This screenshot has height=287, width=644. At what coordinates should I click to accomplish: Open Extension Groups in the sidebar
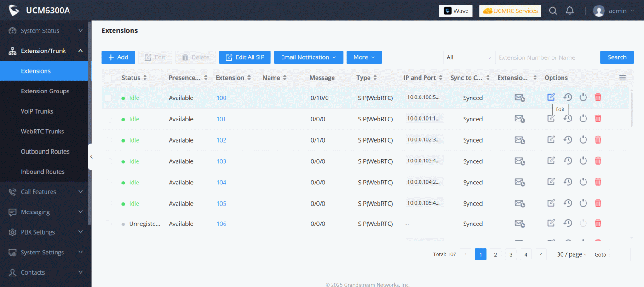(x=45, y=91)
